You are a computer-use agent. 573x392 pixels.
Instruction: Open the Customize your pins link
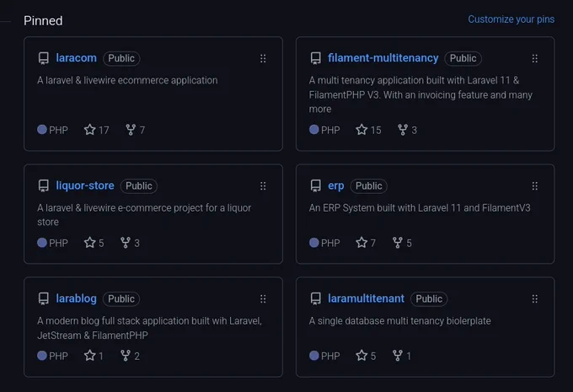(511, 19)
